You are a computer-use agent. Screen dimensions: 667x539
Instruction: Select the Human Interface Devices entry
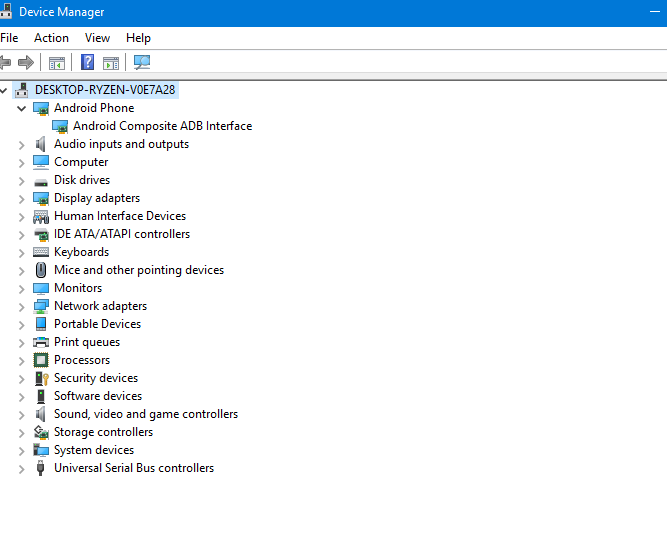tap(119, 216)
